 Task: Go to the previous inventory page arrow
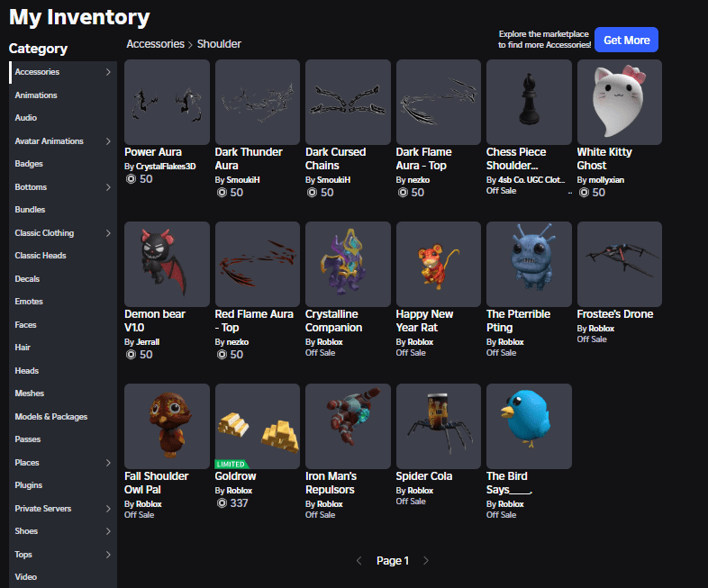(x=359, y=561)
